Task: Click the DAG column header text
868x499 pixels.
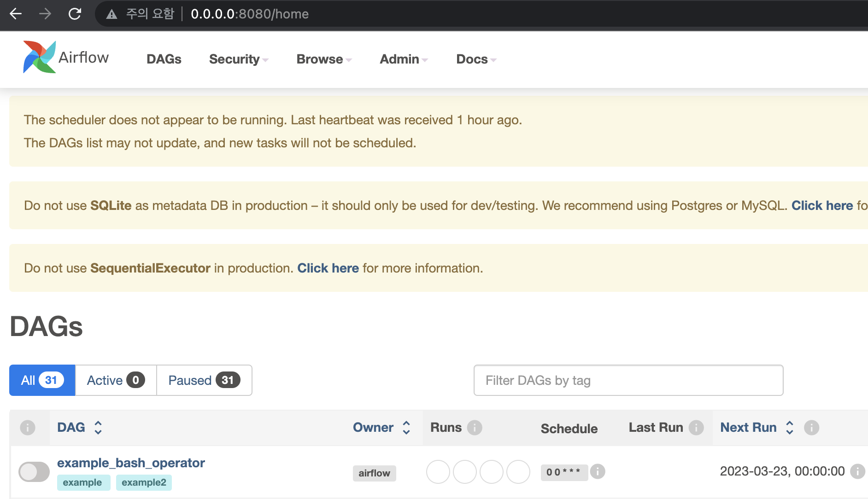Action: point(71,428)
